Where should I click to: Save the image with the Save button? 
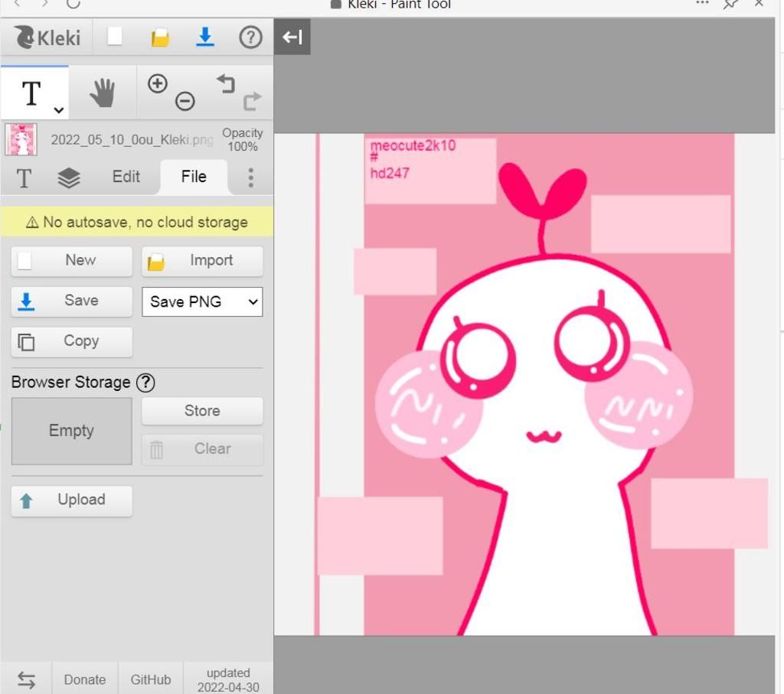[x=72, y=301]
